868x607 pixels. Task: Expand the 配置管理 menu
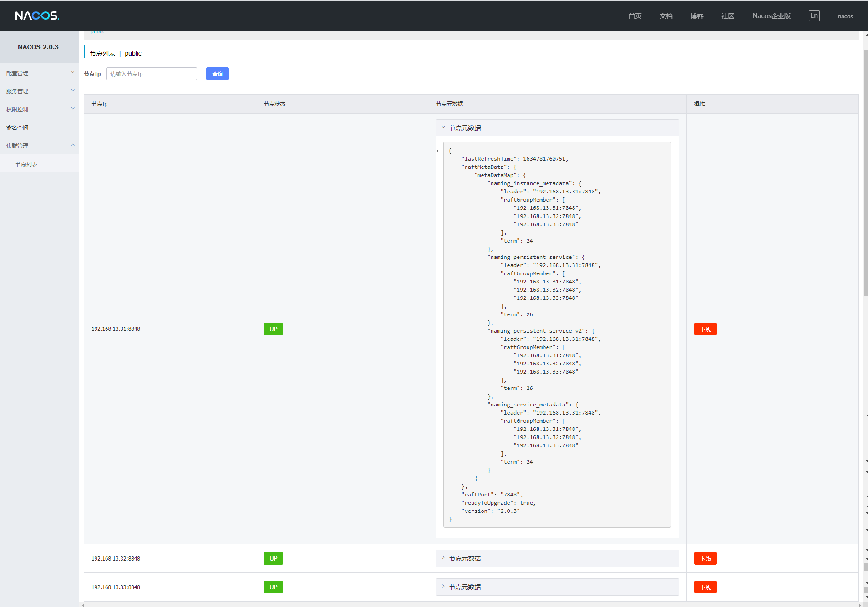tap(40, 73)
